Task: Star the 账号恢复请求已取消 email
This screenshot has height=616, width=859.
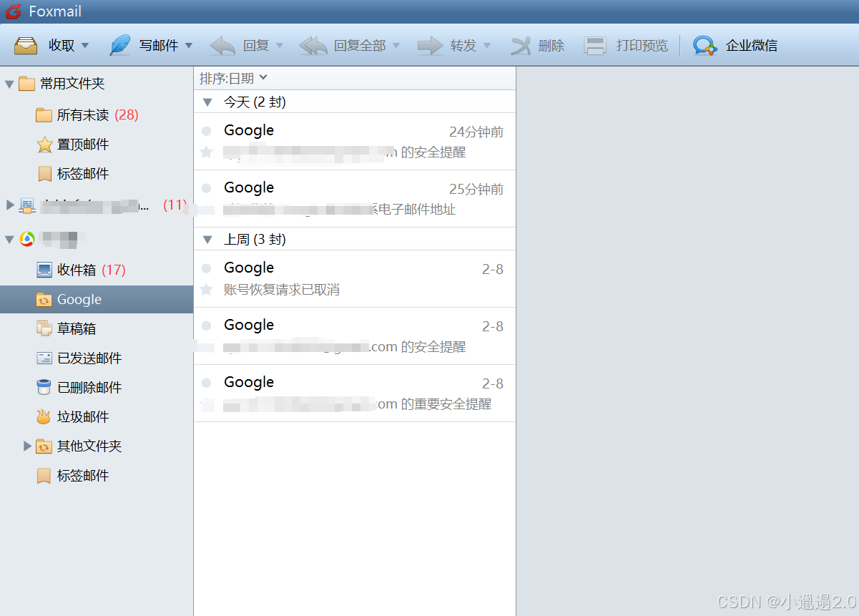Action: pyautogui.click(x=207, y=290)
